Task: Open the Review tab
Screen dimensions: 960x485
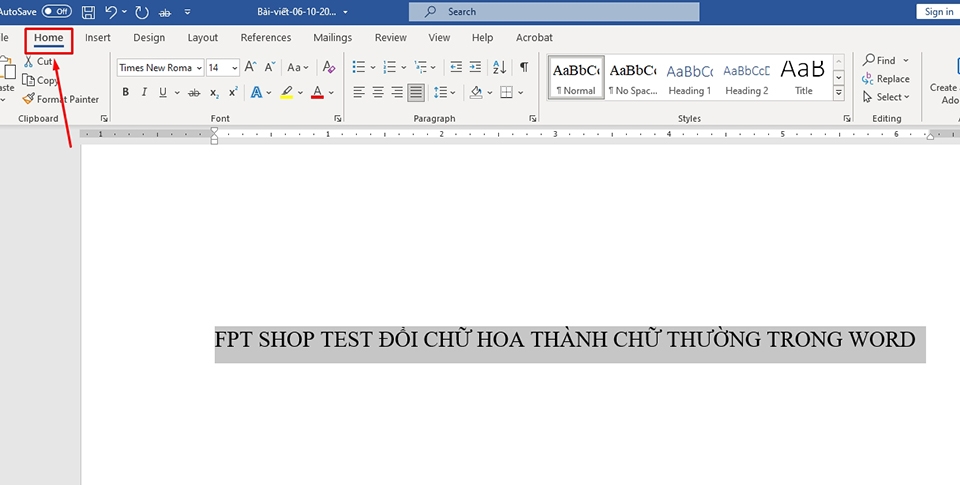Action: click(391, 37)
